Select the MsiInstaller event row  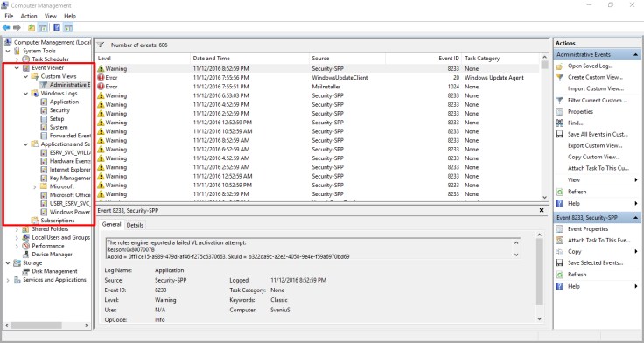point(317,87)
